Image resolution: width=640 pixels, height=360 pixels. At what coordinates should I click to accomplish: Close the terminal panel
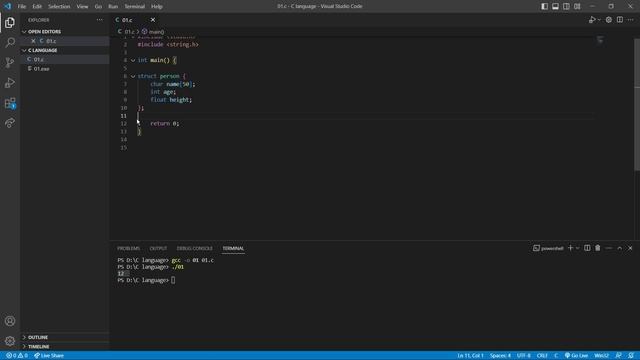[x=630, y=248]
